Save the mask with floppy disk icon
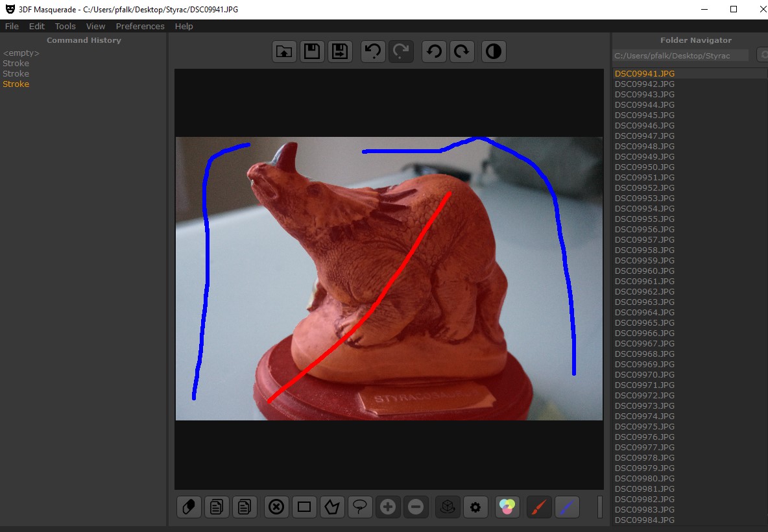The width and height of the screenshot is (768, 532). (312, 52)
